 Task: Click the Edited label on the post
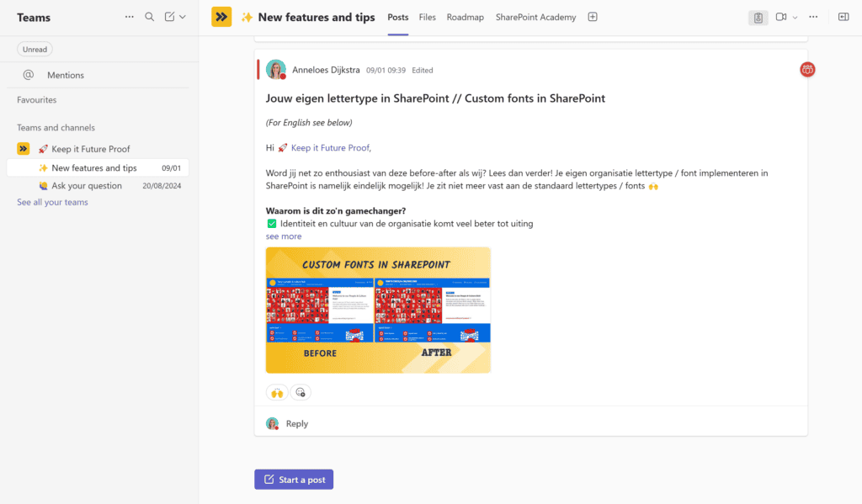[423, 71]
